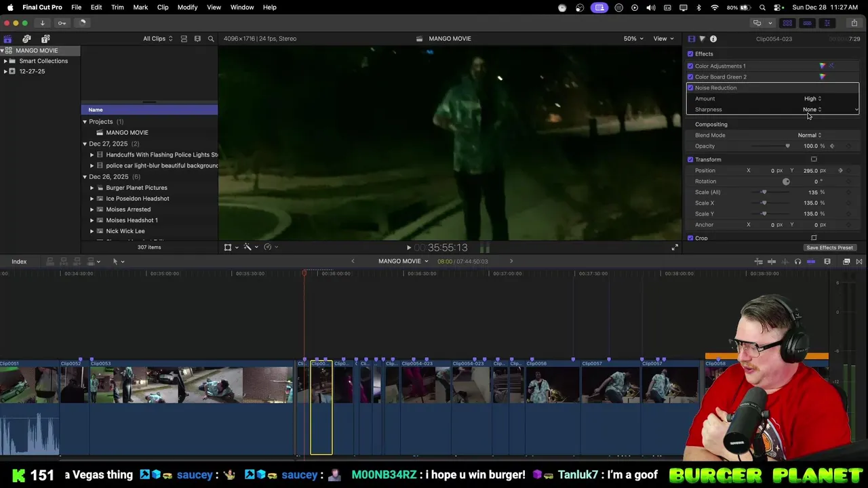Screen dimensions: 868x488
Task: Open the Window menu
Action: 242,7
